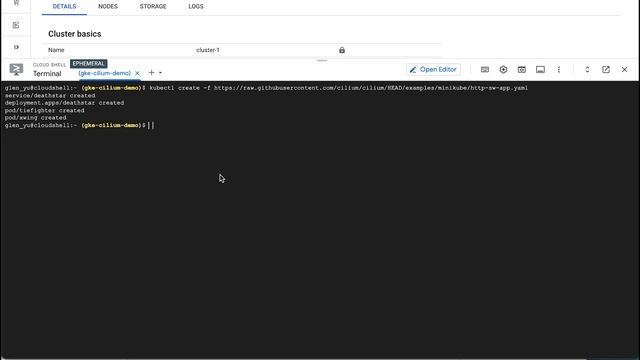Viewport: 640px width, 360px height.
Task: Open the STORAGE tab
Action: click(153, 7)
